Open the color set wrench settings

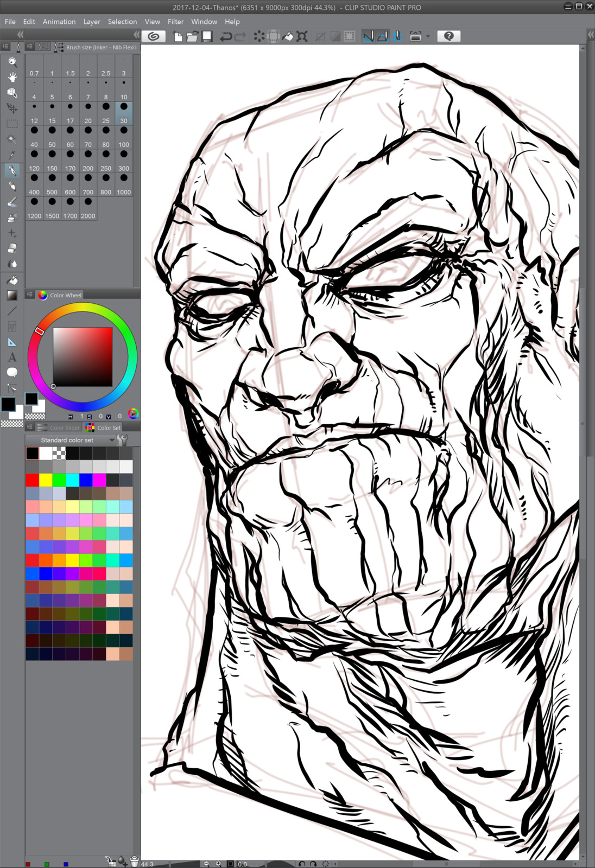click(x=123, y=439)
